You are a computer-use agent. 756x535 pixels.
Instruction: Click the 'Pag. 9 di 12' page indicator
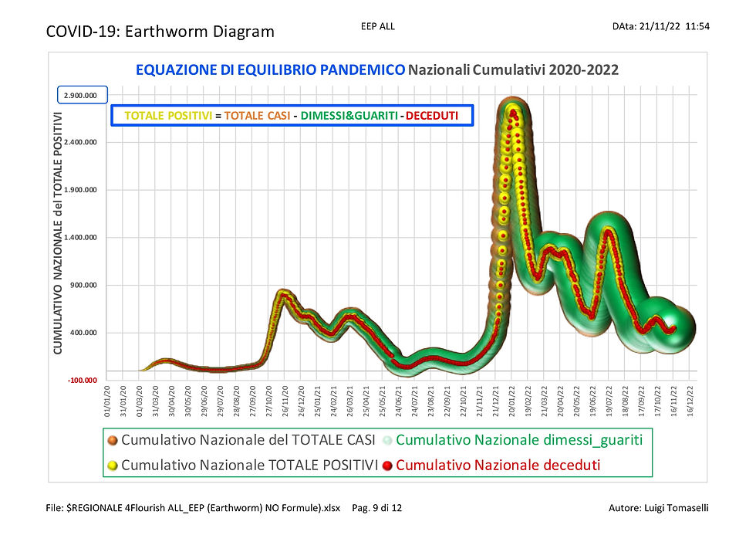tap(376, 508)
